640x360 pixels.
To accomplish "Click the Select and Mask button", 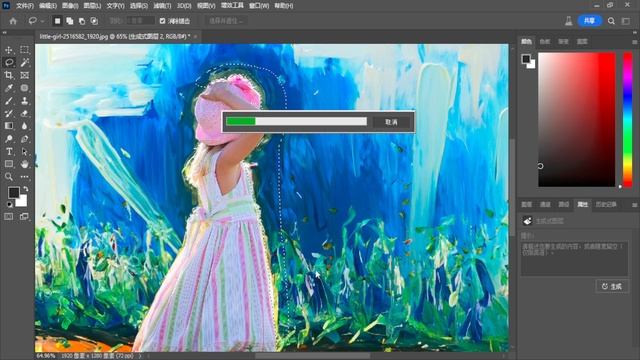I will [x=226, y=21].
